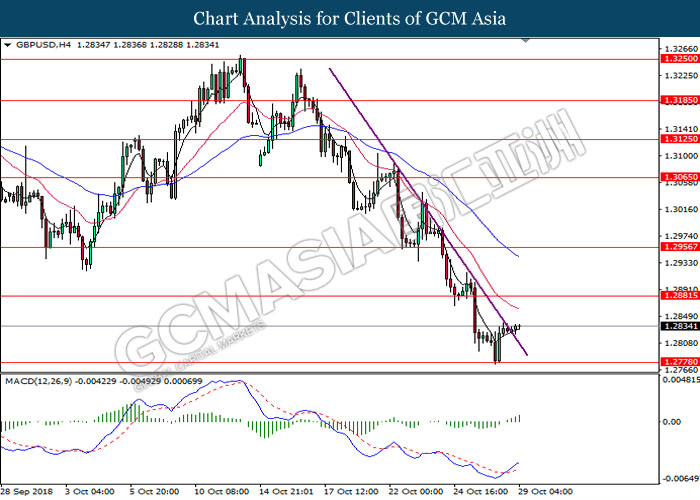The image size is (700, 500).
Task: Click the OHLC quote values in chart header
Action: [x=148, y=45]
